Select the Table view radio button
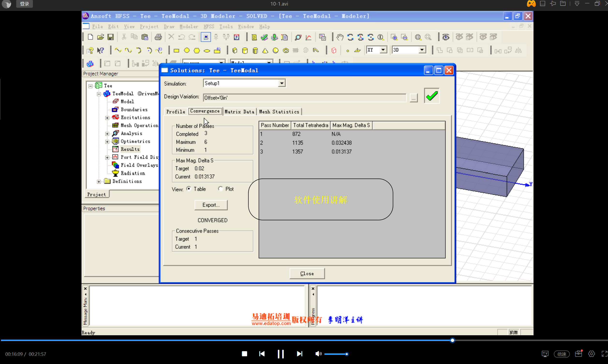The width and height of the screenshot is (608, 364). (x=189, y=189)
